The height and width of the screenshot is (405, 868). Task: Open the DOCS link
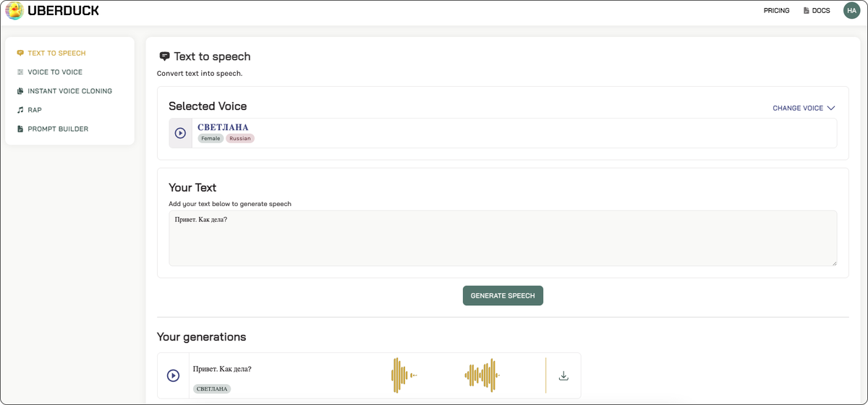pos(821,11)
